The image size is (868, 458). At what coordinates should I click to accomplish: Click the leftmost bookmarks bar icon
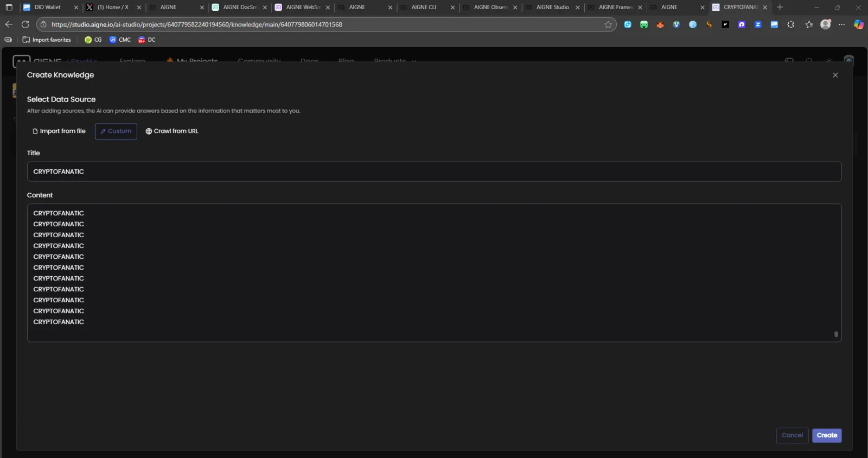(x=8, y=40)
